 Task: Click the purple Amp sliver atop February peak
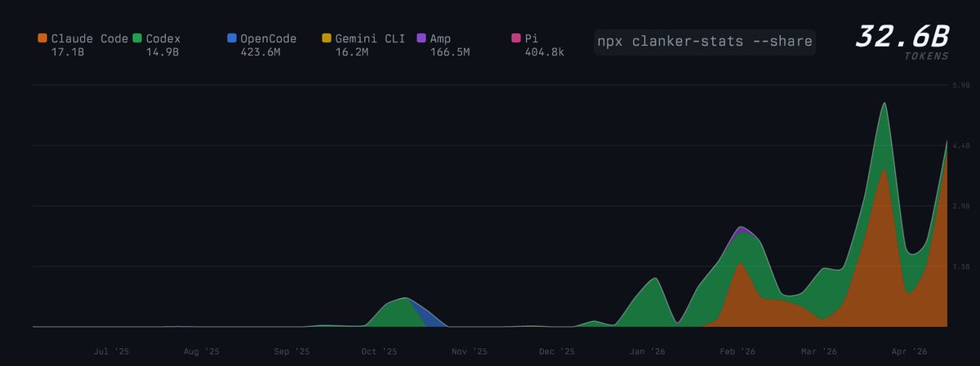point(742,230)
